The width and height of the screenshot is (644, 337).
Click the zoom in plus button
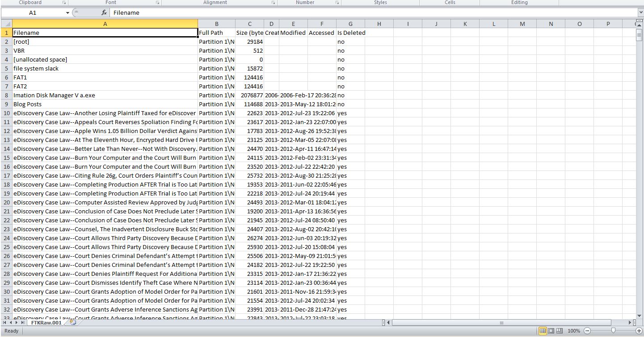(x=638, y=331)
